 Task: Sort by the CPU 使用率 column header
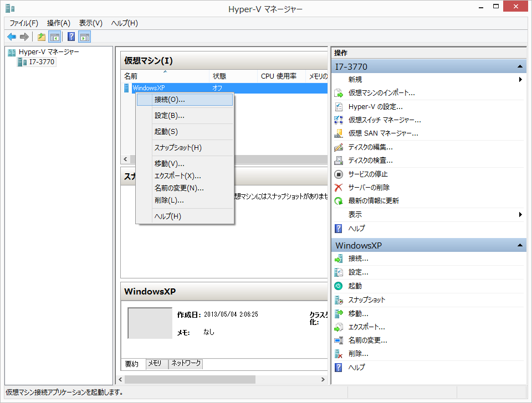click(x=282, y=76)
